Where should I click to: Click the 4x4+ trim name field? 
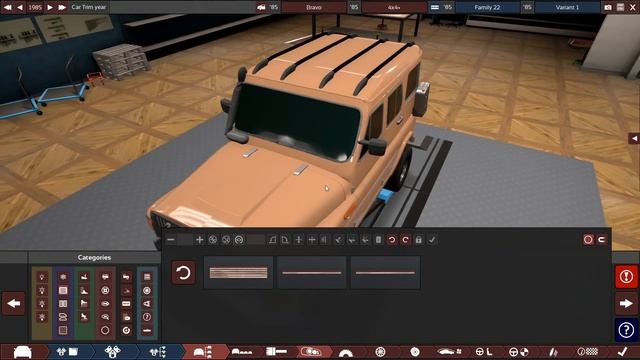tap(394, 7)
